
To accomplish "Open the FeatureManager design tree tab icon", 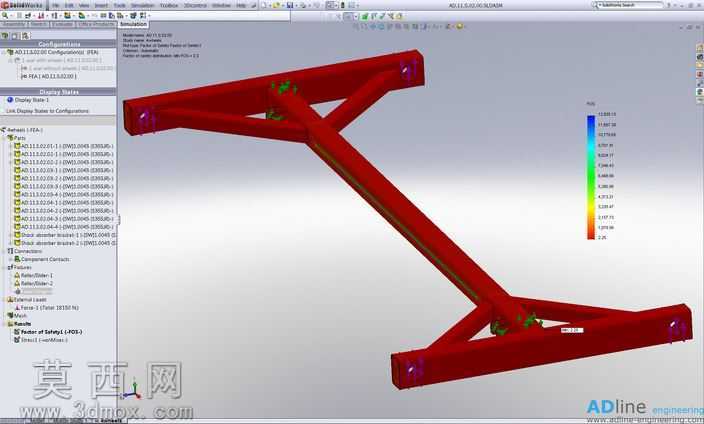I will pyautogui.click(x=5, y=35).
